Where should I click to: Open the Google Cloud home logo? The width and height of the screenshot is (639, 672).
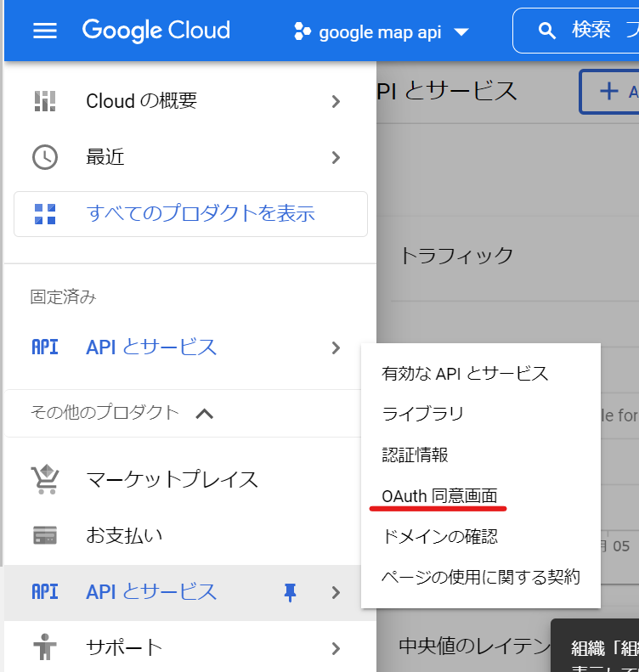pos(156,31)
